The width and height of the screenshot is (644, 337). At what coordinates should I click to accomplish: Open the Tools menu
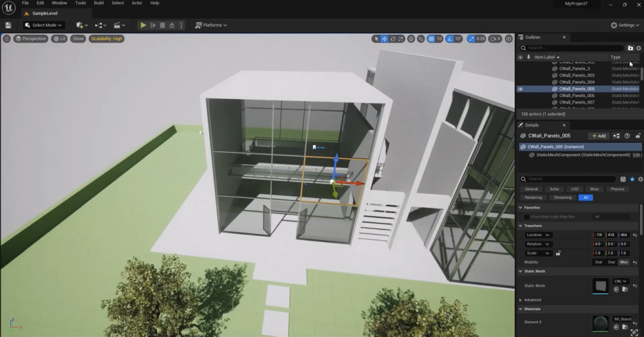point(80,3)
